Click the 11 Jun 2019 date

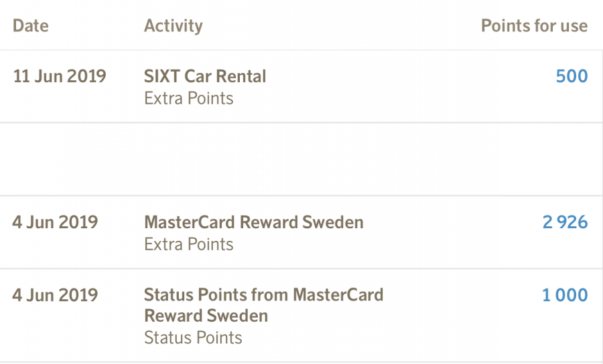[x=60, y=76]
